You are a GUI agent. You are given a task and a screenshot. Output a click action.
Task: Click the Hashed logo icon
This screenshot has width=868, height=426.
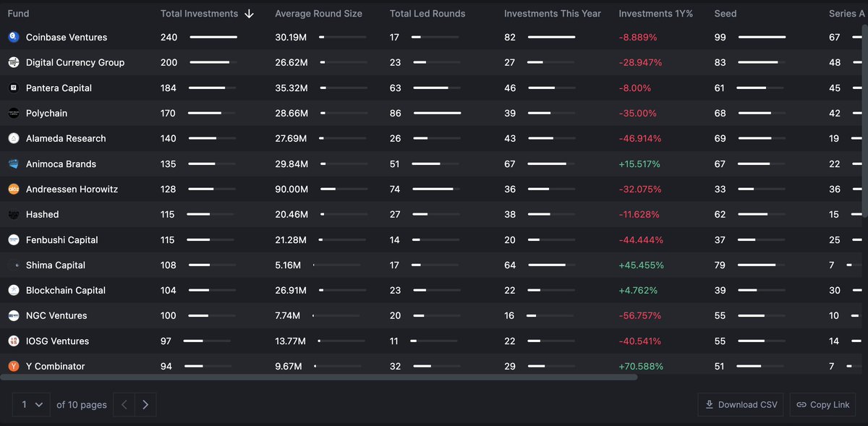(x=14, y=214)
